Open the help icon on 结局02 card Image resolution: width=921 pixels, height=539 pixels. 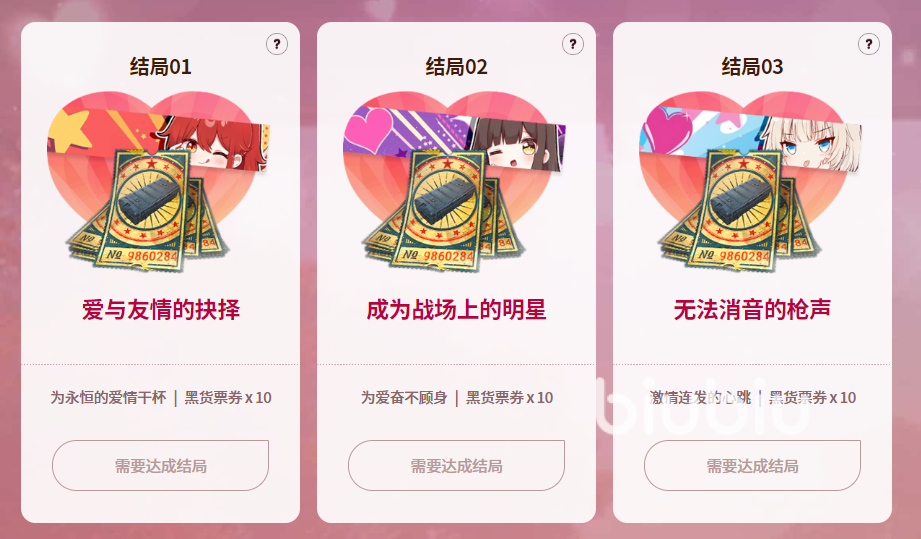tap(573, 44)
